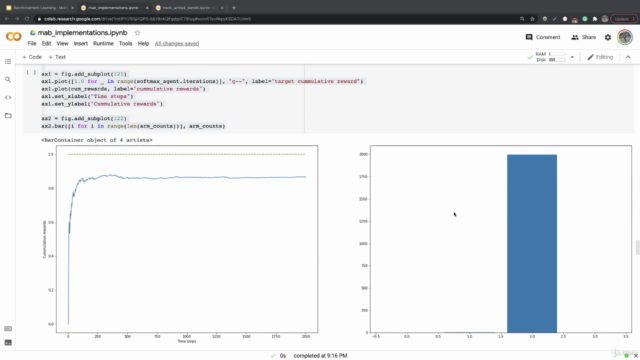Click the Chrome Update button
Viewport: 640px width, 360px height.
click(x=623, y=19)
